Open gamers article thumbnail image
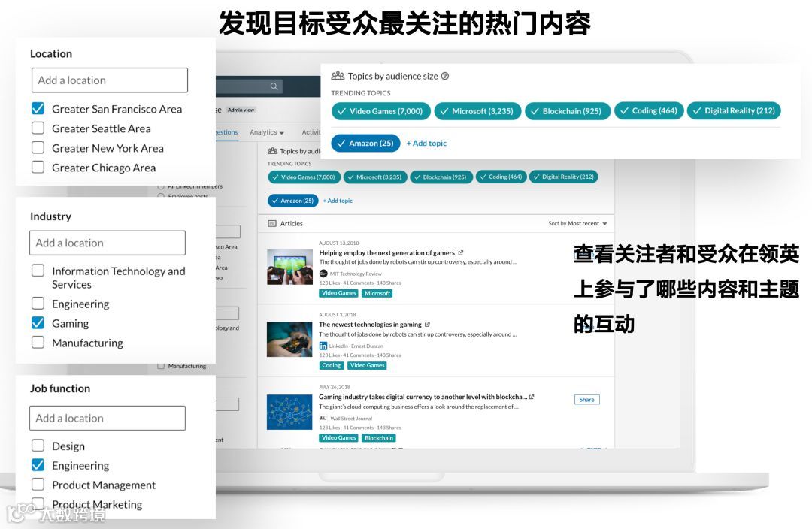812x529 pixels. click(x=289, y=267)
